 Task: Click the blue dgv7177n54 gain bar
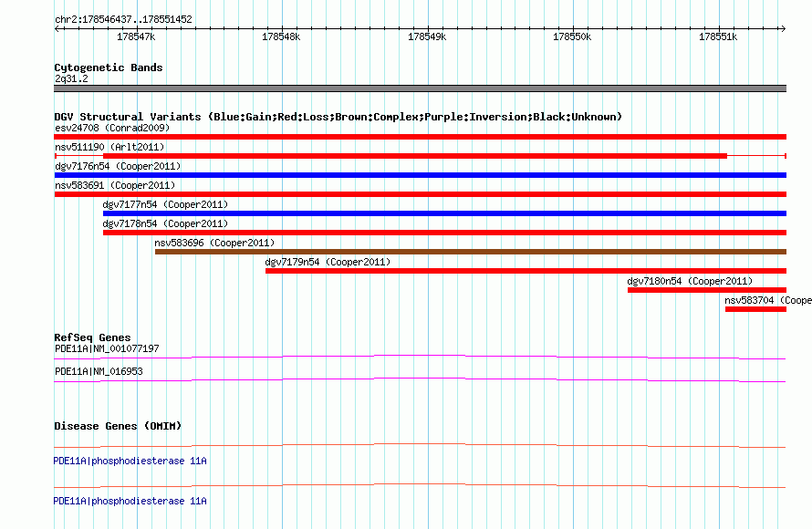pyautogui.click(x=444, y=213)
